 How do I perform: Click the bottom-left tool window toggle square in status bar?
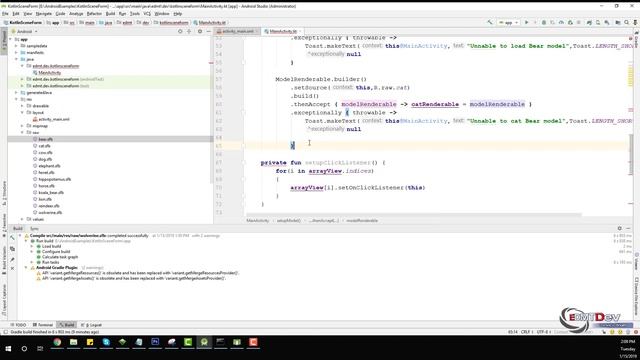[5, 332]
